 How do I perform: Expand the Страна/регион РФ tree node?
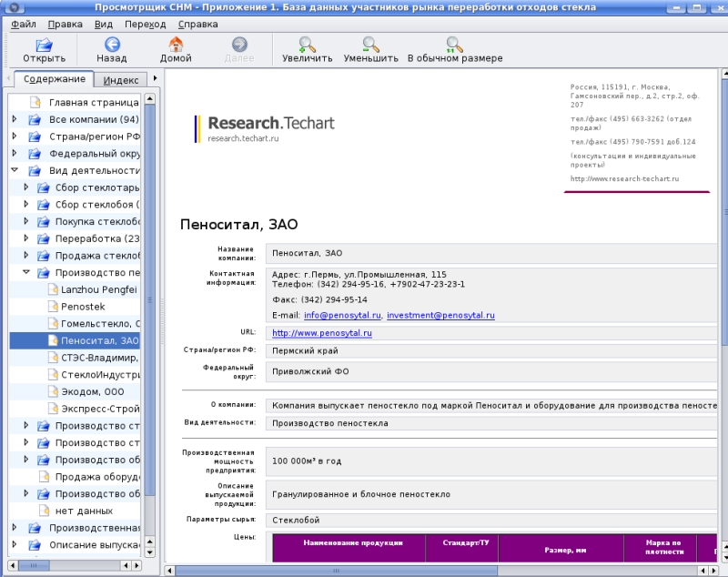click(x=15, y=136)
